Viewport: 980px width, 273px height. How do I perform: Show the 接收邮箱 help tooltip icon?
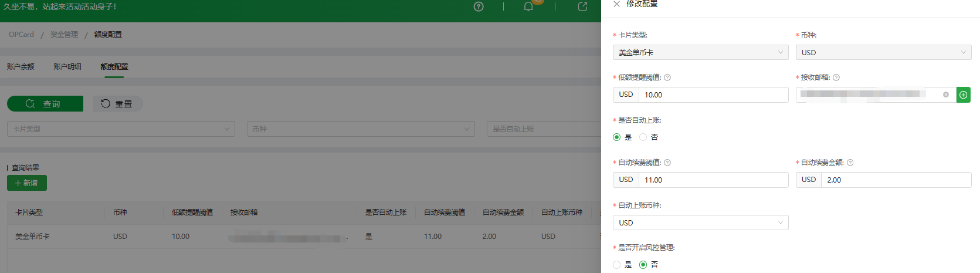coord(836,77)
